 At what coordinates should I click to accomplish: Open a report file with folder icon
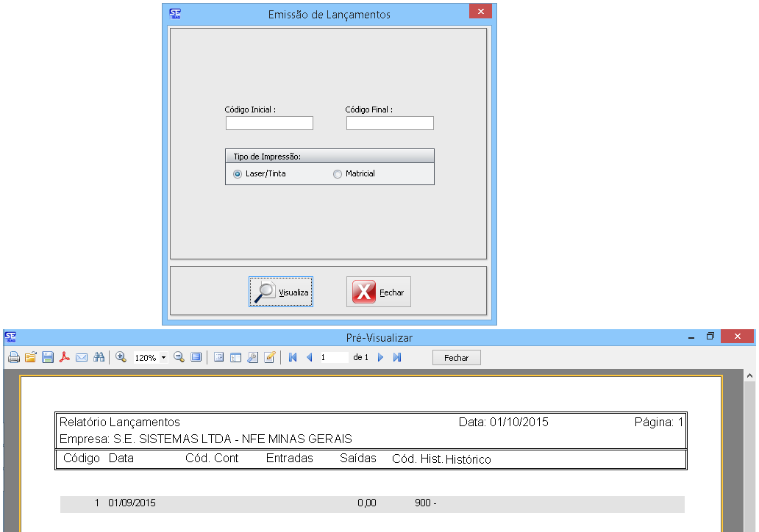30,358
